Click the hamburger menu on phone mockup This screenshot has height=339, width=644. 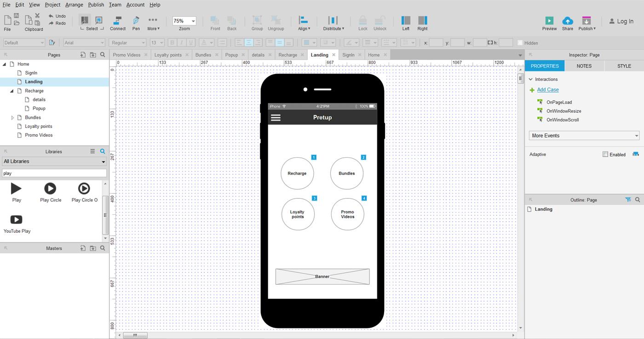(276, 118)
